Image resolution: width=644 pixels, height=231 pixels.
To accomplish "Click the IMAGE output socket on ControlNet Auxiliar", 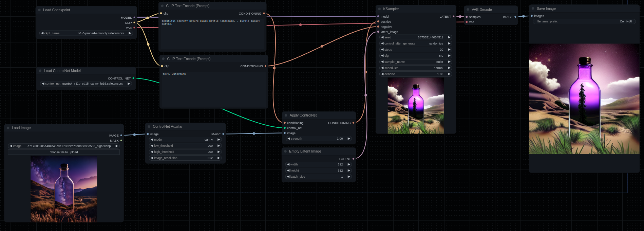I will pyautogui.click(x=223, y=134).
